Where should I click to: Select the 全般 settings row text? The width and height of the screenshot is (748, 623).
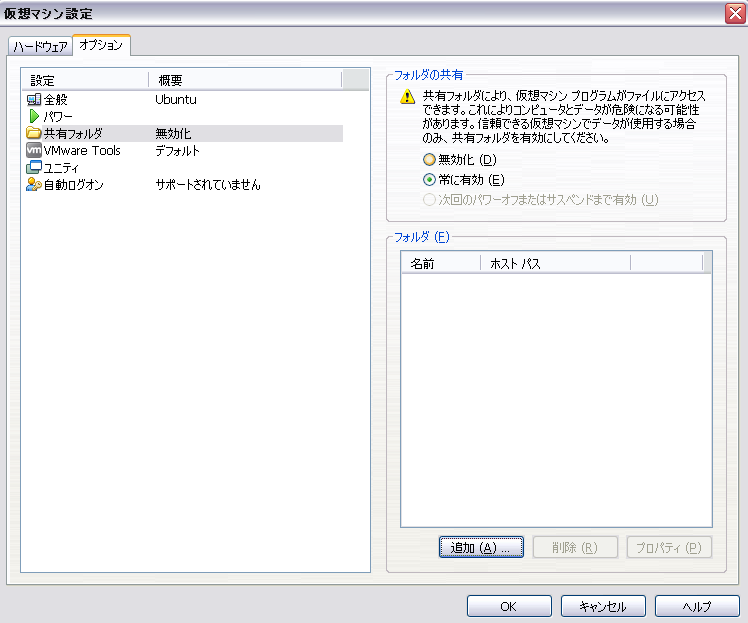[x=56, y=100]
